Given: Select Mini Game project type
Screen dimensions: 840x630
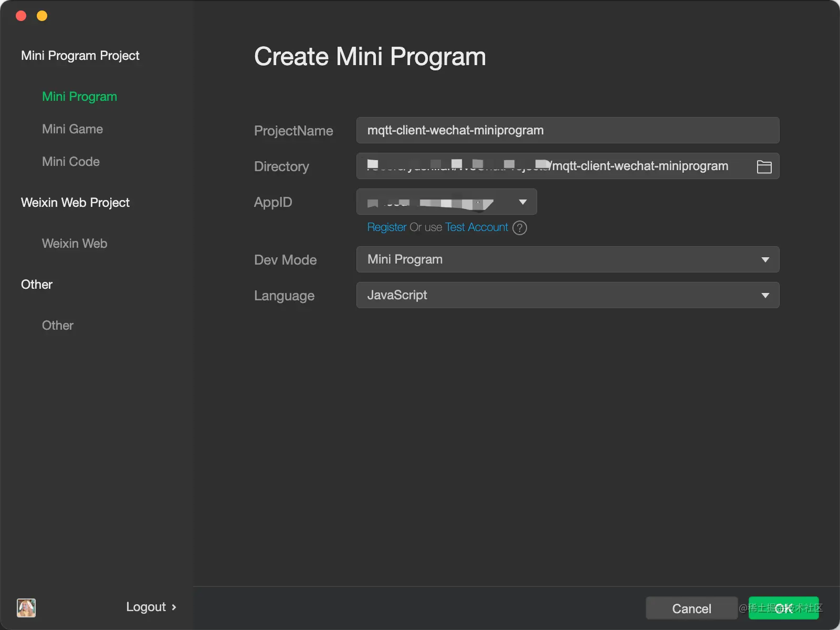Looking at the screenshot, I should tap(72, 129).
